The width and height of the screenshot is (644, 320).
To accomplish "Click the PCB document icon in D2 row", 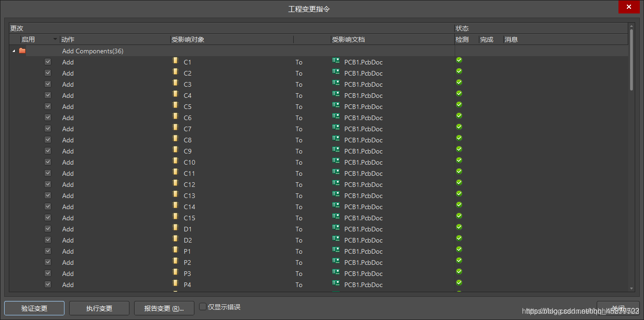I will (336, 239).
